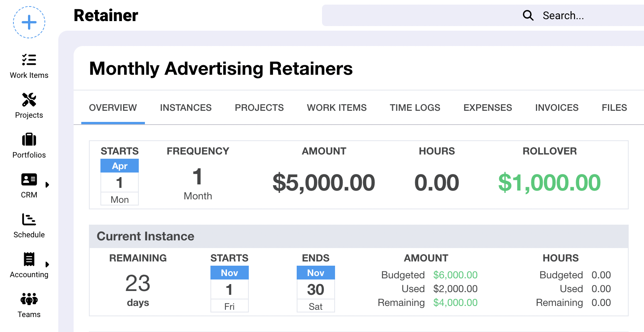644x332 pixels.
Task: Open the Projects wrench icon
Action: tap(29, 100)
